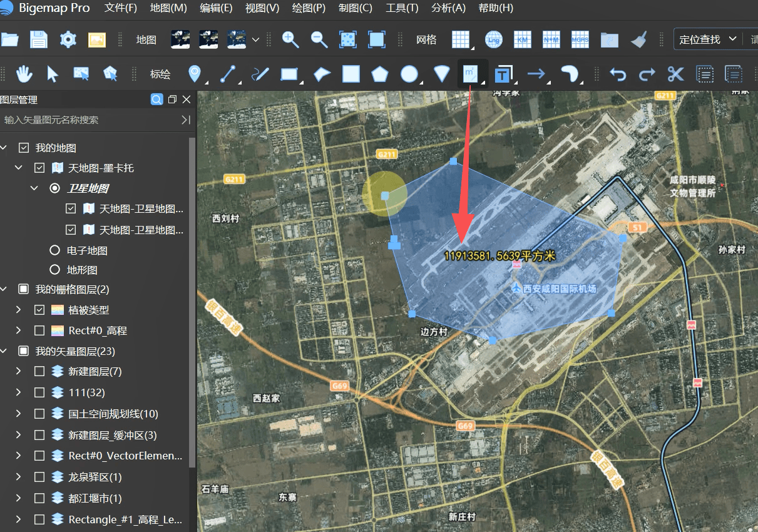Click the zoom in magnifier
The width and height of the screenshot is (758, 532).
point(290,39)
